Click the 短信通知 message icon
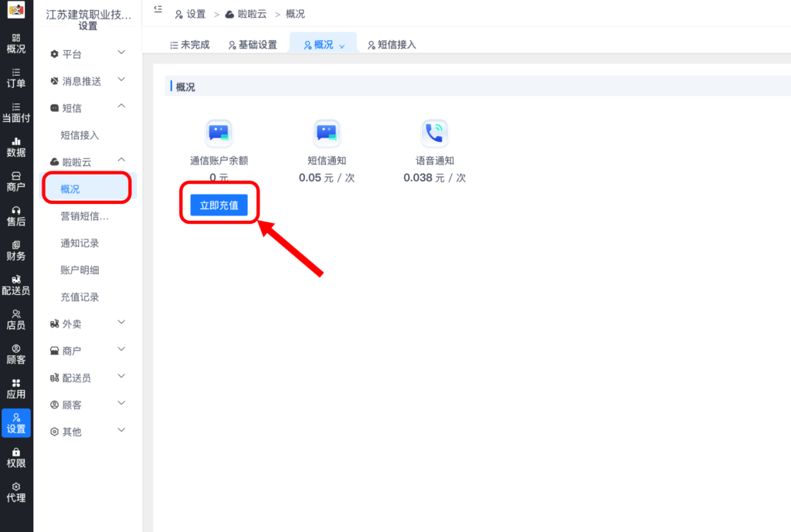Image resolution: width=791 pixels, height=532 pixels. 326,131
